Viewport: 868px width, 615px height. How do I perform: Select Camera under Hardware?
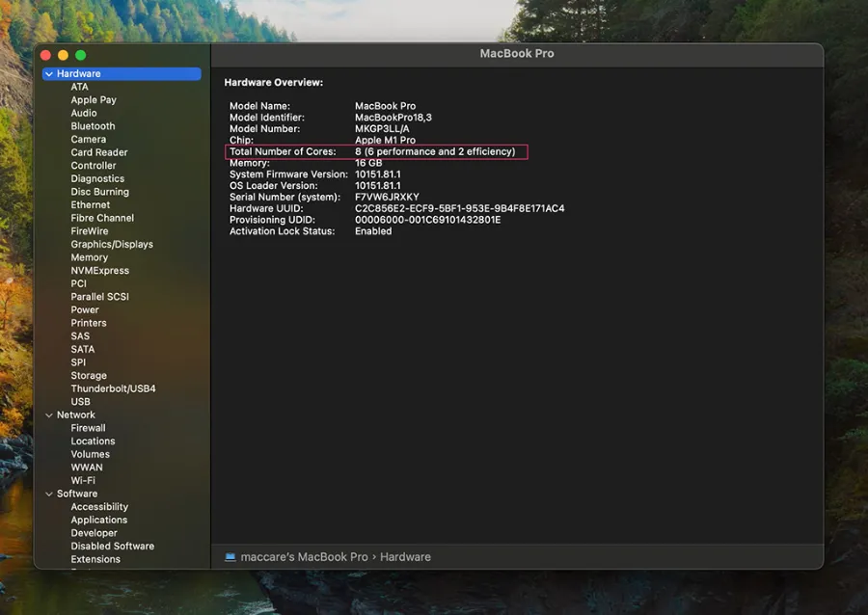tap(89, 140)
